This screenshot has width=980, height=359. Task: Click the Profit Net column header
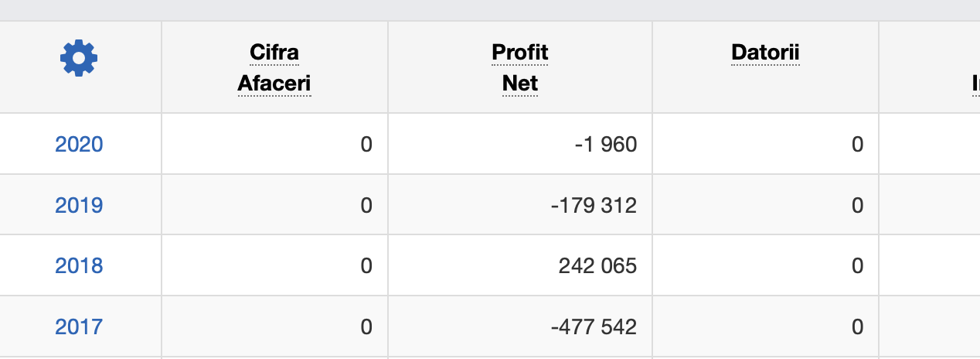coord(520,67)
